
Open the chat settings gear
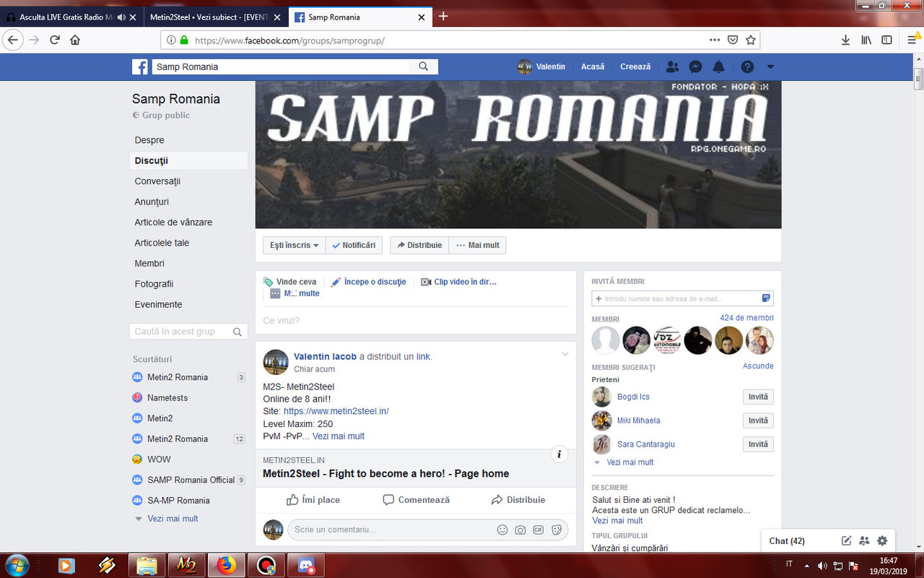coord(881,540)
